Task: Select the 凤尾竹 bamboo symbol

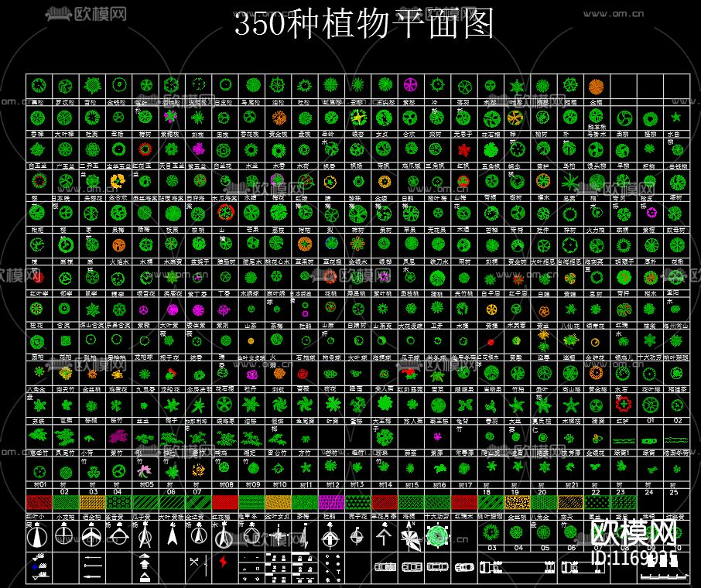Action: [x=65, y=437]
